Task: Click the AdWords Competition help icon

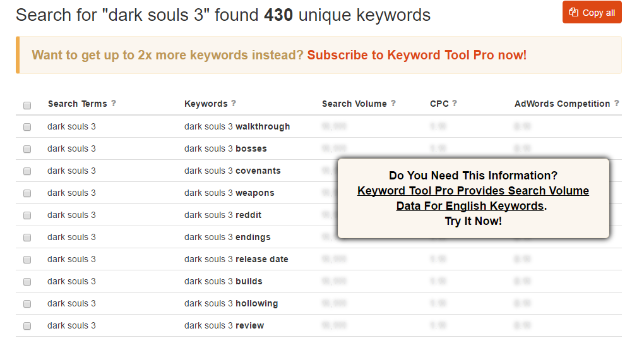Action: (x=617, y=104)
